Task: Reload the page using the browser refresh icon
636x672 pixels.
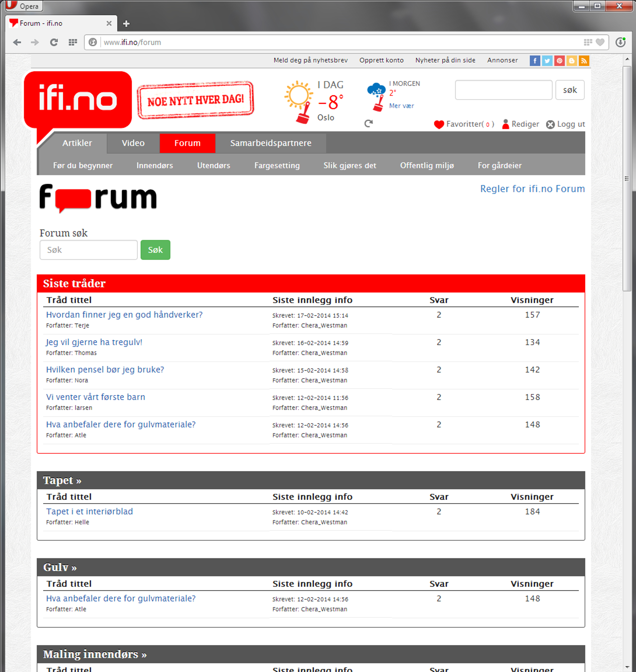Action: click(53, 42)
